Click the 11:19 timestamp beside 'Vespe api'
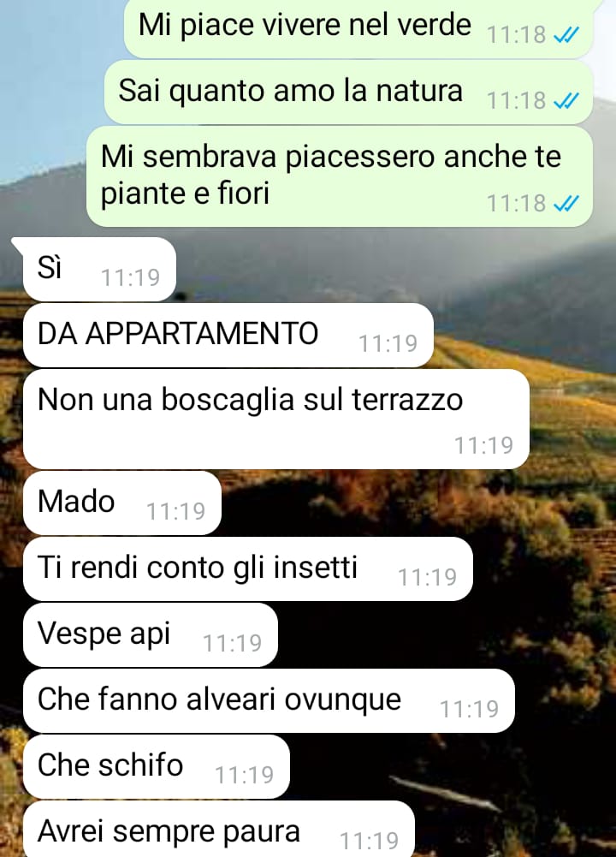Viewport: 616px width, 857px height. click(x=232, y=643)
